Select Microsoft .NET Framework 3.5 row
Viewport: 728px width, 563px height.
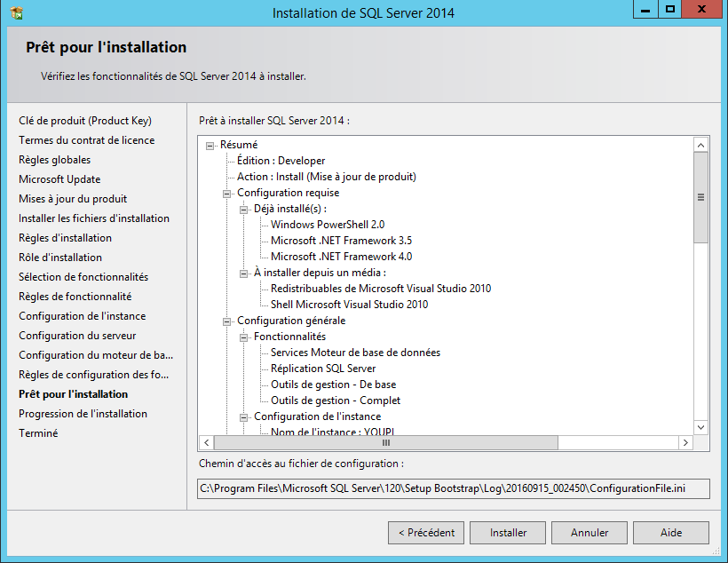[x=341, y=241]
